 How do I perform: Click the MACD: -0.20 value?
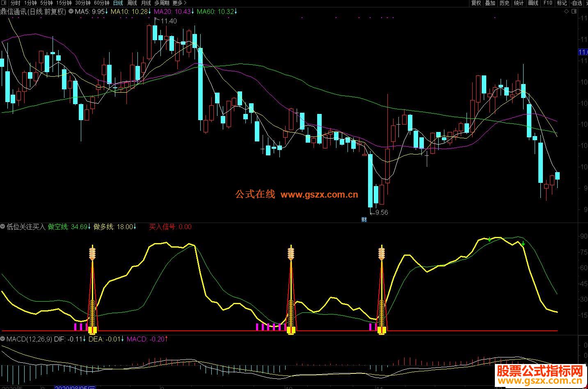pyautogui.click(x=147, y=339)
